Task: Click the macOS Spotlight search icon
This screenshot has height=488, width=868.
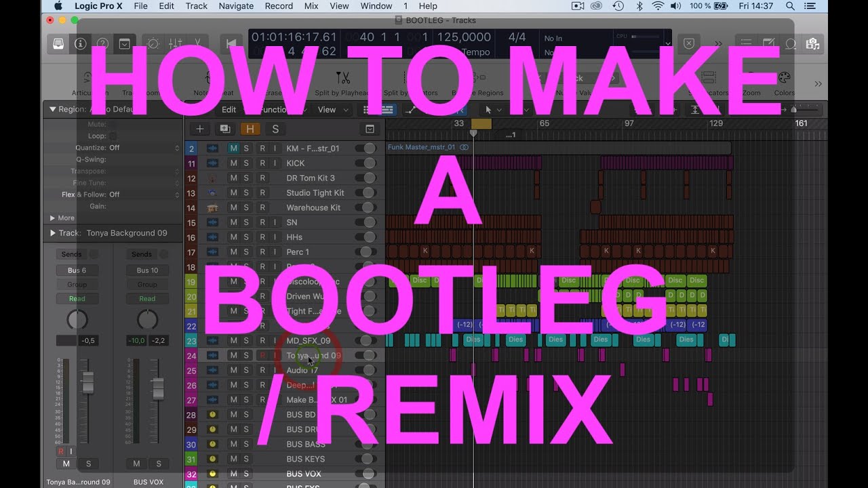Action: pyautogui.click(x=790, y=6)
